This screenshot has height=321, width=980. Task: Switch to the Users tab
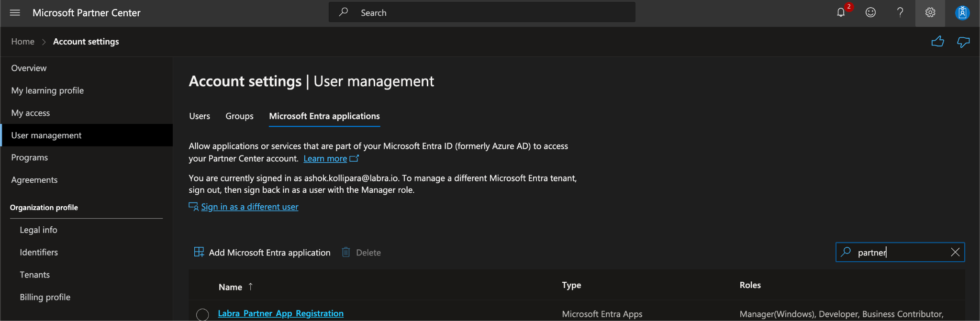pos(200,116)
